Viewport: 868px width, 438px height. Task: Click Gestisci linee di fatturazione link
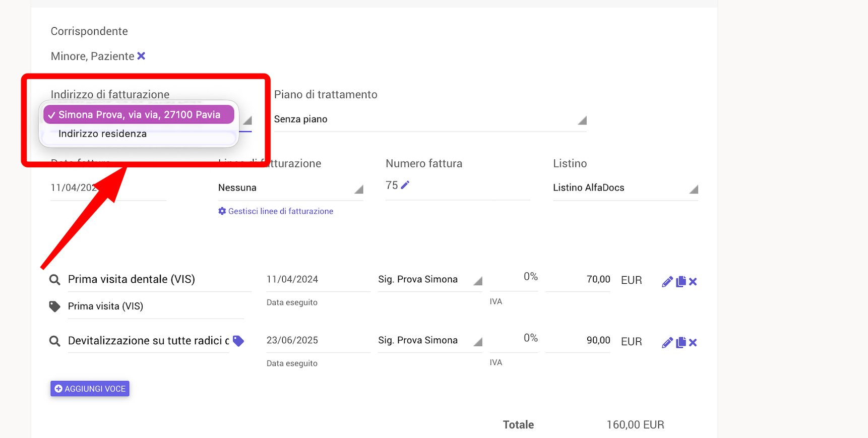281,211
